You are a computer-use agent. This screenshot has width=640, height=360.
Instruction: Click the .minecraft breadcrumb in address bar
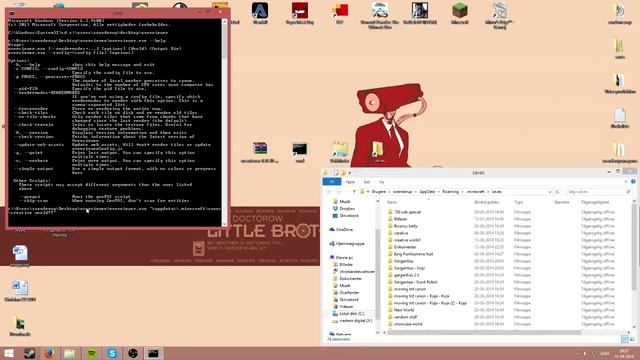coord(475,191)
